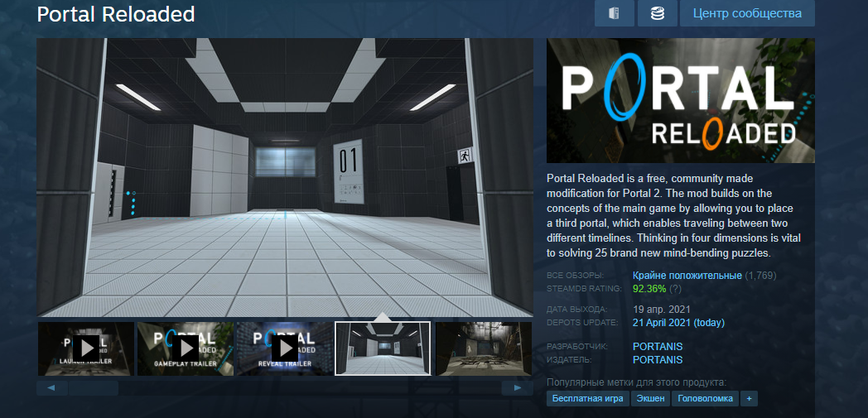Open the 21 April 2021 depots update link
This screenshot has height=418, width=868.
[x=678, y=322]
